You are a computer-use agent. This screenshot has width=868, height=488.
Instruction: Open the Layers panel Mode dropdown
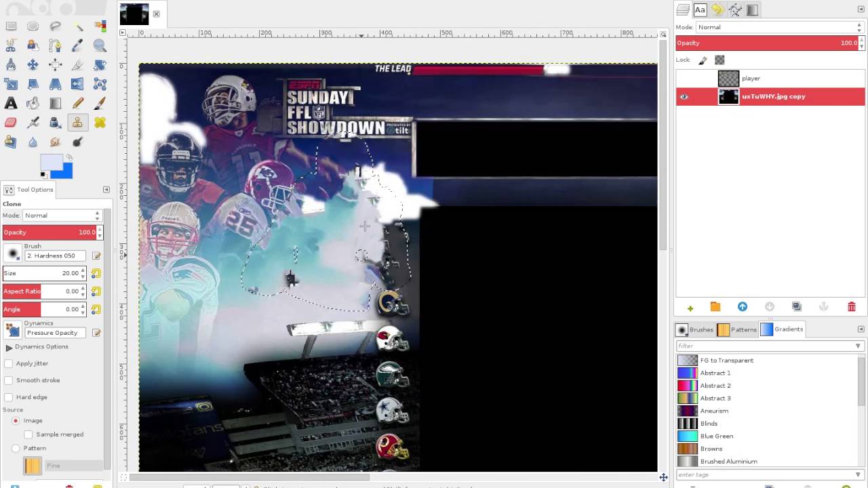(x=780, y=27)
